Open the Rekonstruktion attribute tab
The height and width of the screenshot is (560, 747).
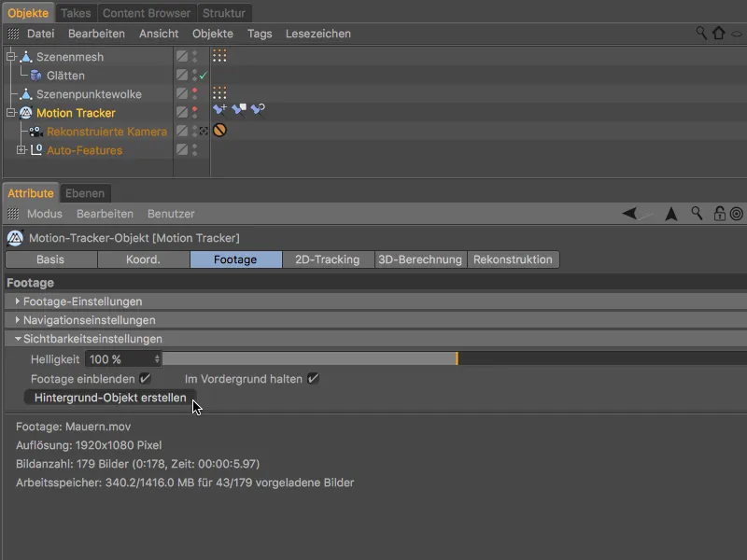(513, 259)
